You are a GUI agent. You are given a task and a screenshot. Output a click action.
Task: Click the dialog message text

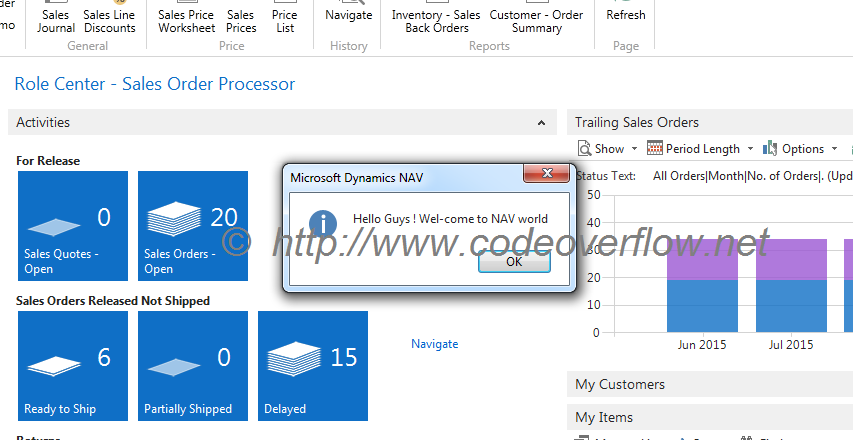(450, 219)
